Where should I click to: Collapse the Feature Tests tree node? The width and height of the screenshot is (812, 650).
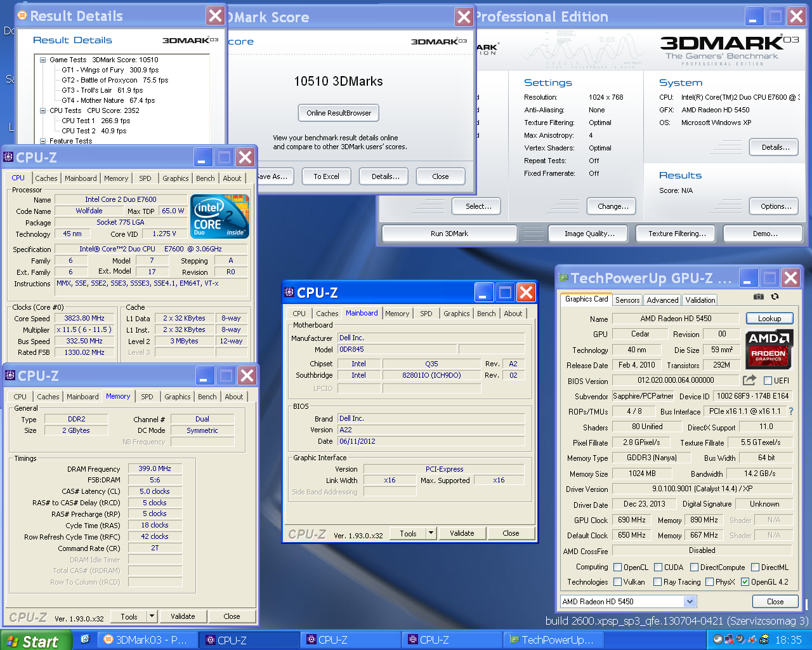point(43,141)
